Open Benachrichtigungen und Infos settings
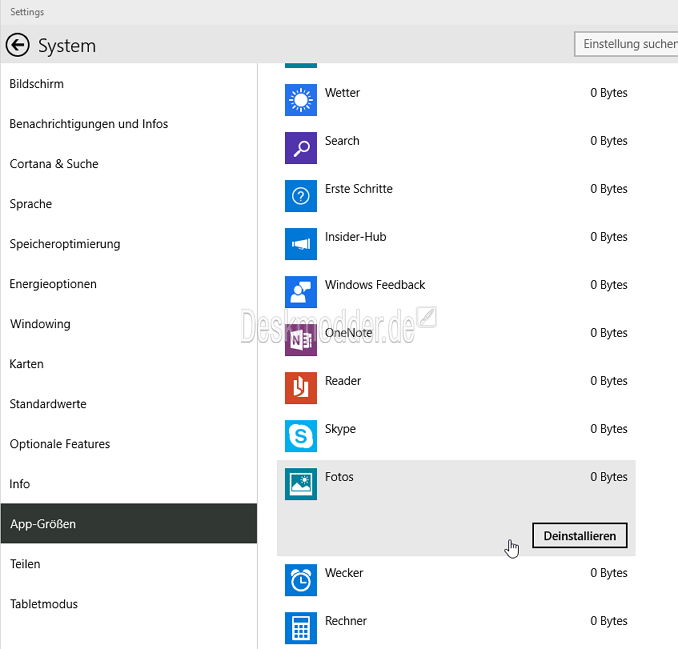 point(128,124)
